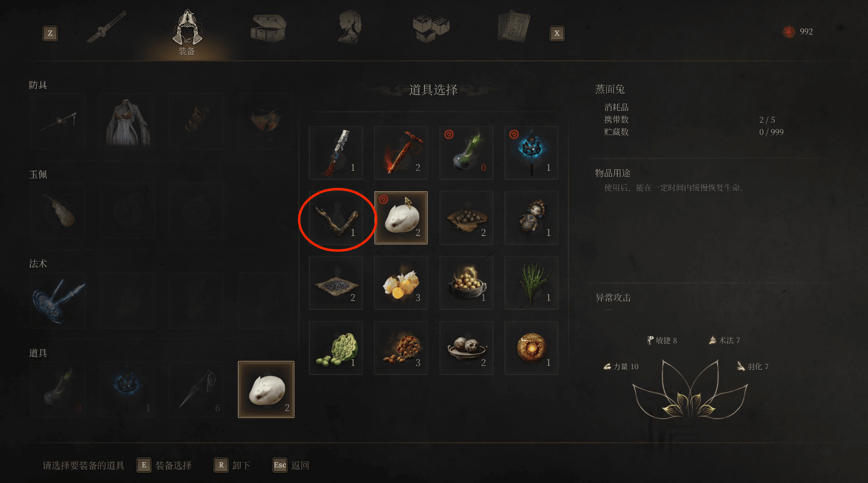Select the equipped robe armor slot
This screenshot has width=868, height=483.
coord(127,122)
